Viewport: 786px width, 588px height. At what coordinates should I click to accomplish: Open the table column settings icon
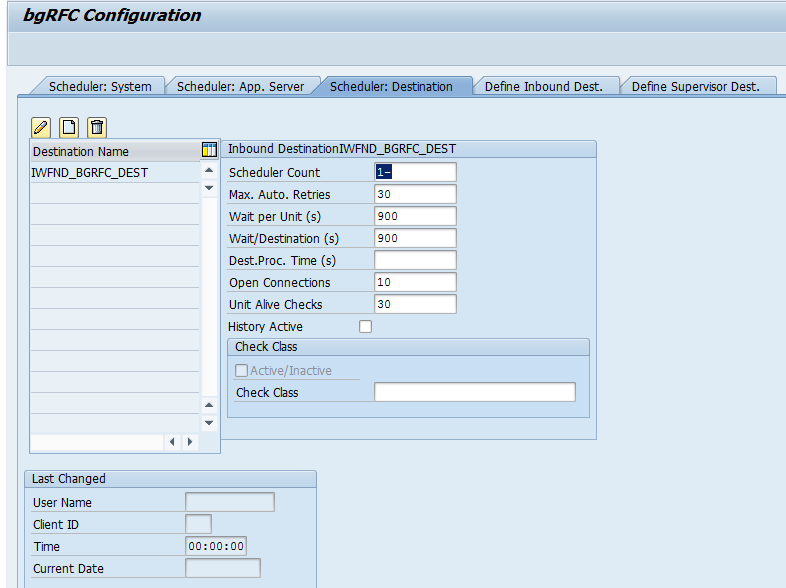point(209,150)
